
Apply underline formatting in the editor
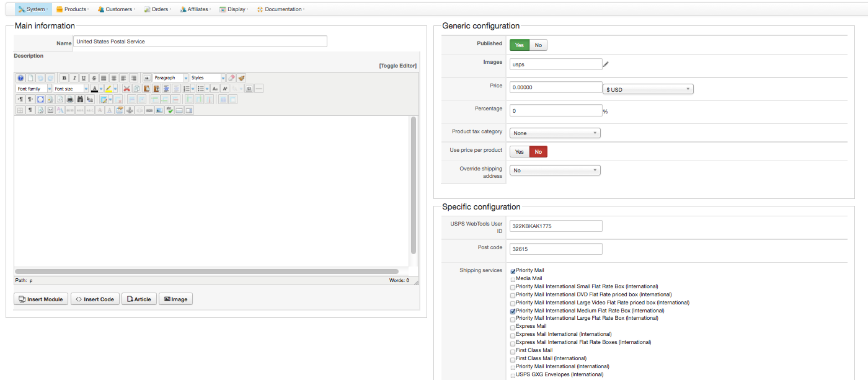(84, 78)
